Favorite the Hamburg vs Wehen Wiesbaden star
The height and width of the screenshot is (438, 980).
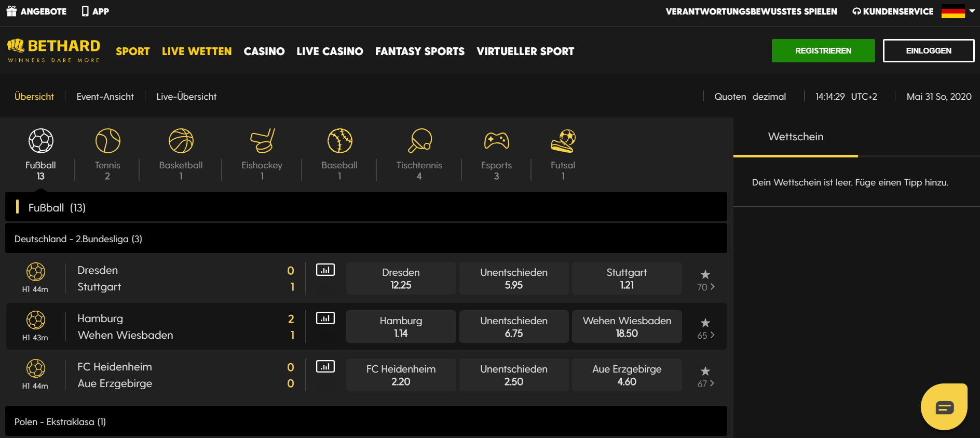(705, 323)
